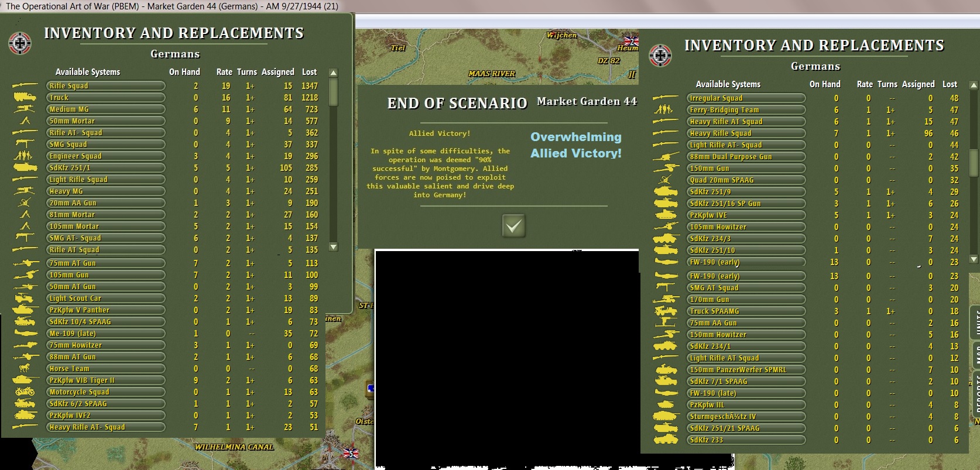Click the "Allied Victory!" message line
The width and height of the screenshot is (980, 470).
pos(440,133)
